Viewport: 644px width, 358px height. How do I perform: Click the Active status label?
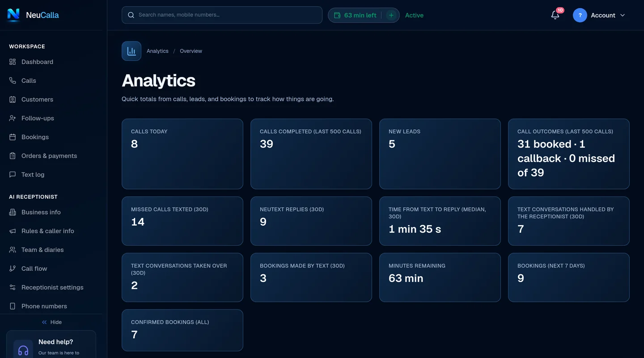(x=414, y=15)
